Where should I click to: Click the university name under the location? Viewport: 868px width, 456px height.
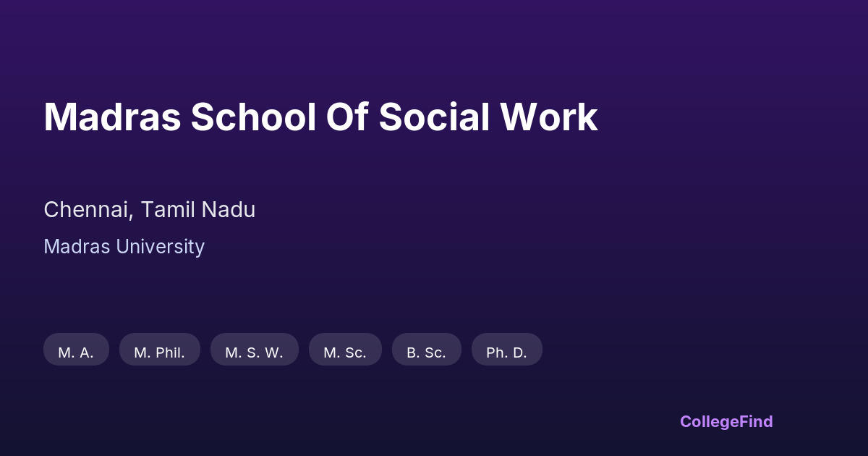tap(124, 247)
